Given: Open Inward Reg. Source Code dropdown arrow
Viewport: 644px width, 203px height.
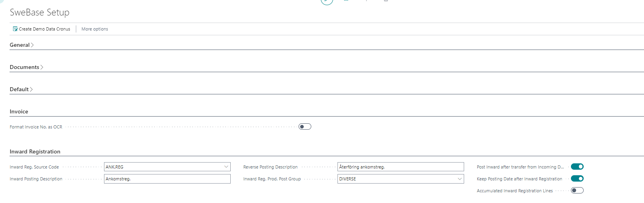Looking at the screenshot, I should point(226,167).
